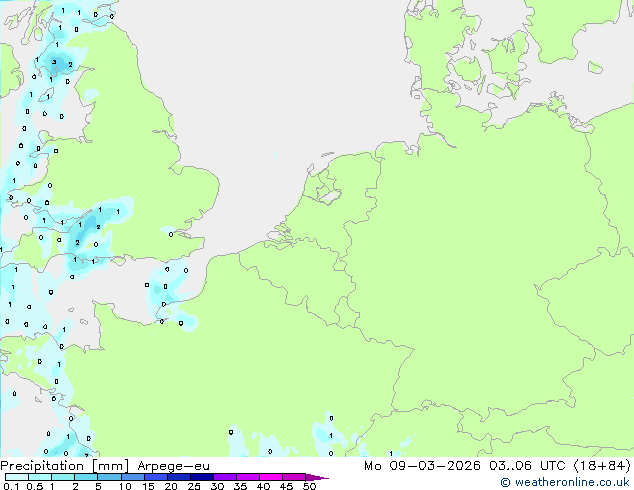The height and width of the screenshot is (490, 634).
Task: Click the 'Mo 09-03-2026' date text
Action: click(422, 466)
